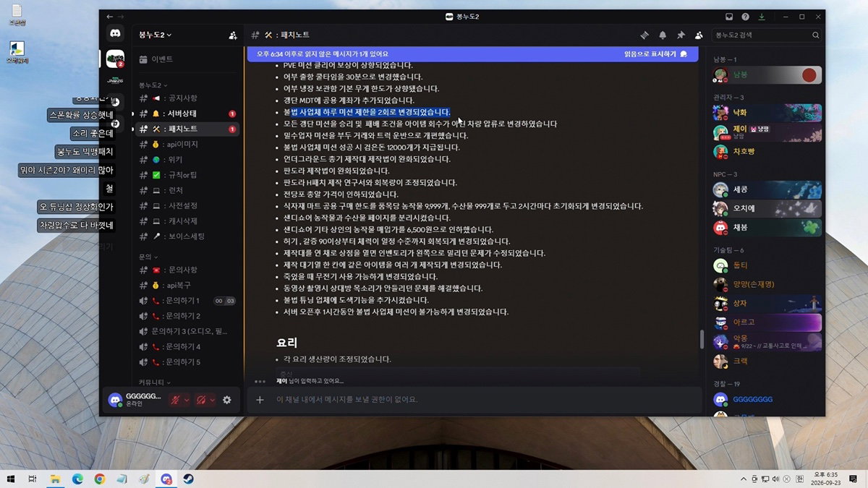868x488 pixels.
Task: Open the 보이스세팅 channel
Action: (x=187, y=236)
